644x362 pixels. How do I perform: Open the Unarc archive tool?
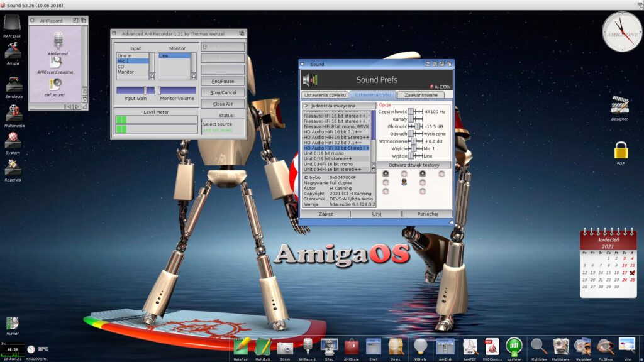(x=396, y=347)
